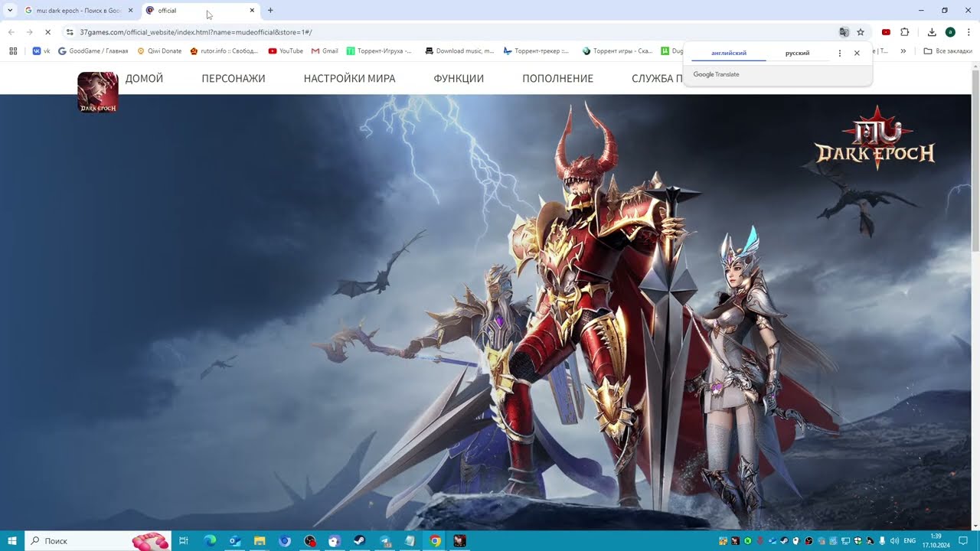Open the notification center icon
980x551 pixels.
[963, 541]
